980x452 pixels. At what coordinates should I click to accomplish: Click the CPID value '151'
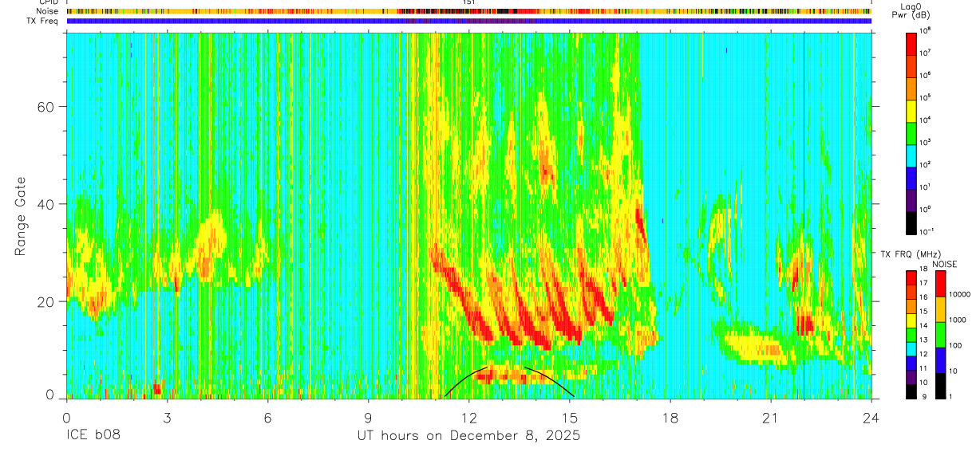point(468,2)
